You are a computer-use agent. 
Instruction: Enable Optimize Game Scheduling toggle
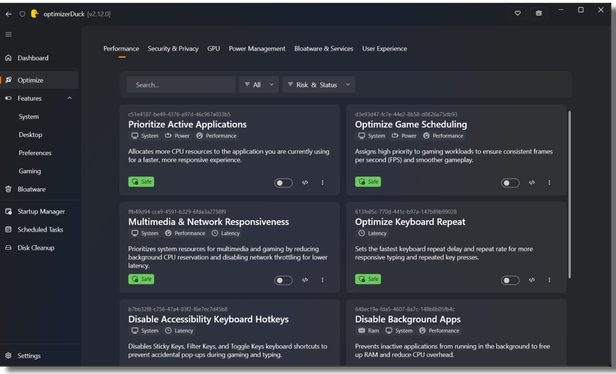coord(510,183)
